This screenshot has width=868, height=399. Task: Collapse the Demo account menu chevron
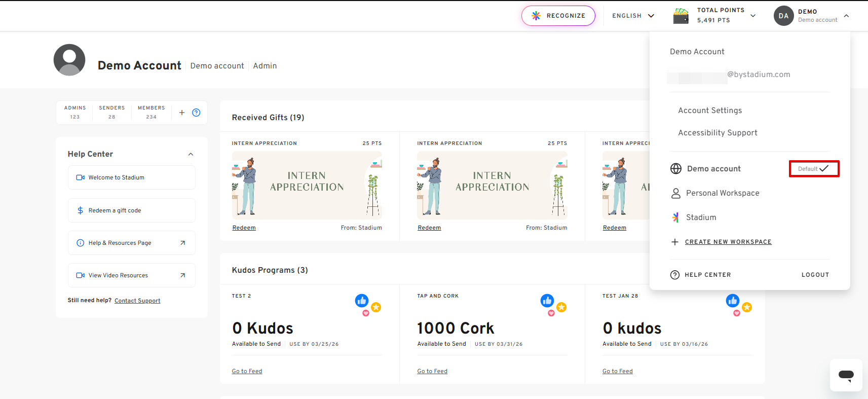coord(846,16)
